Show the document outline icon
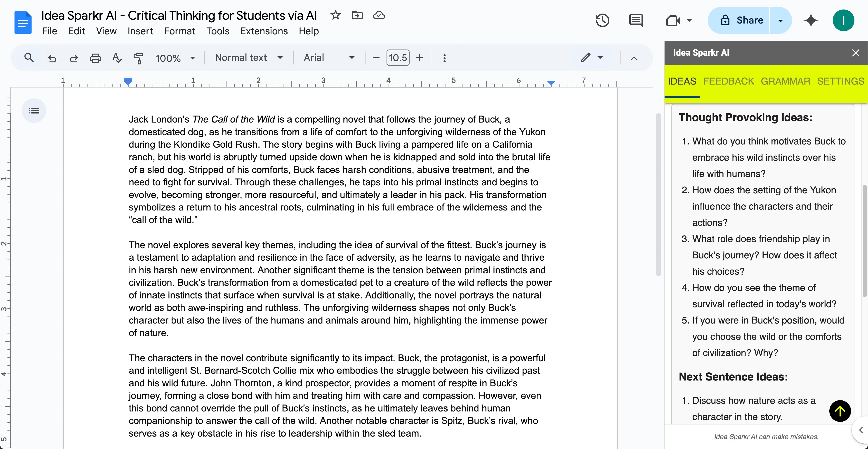The width and height of the screenshot is (868, 449). coord(34,111)
